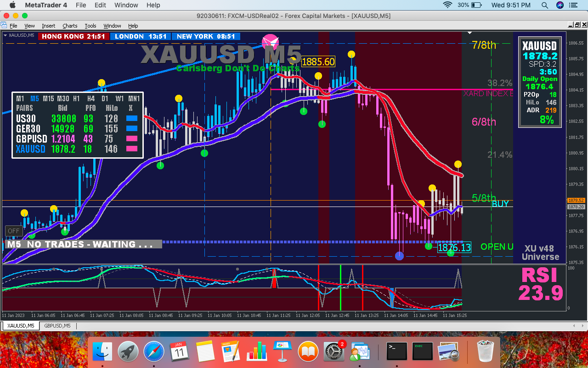588x368 pixels.
Task: Click the M5 NO TRADES - WAITING status
Action: click(83, 244)
